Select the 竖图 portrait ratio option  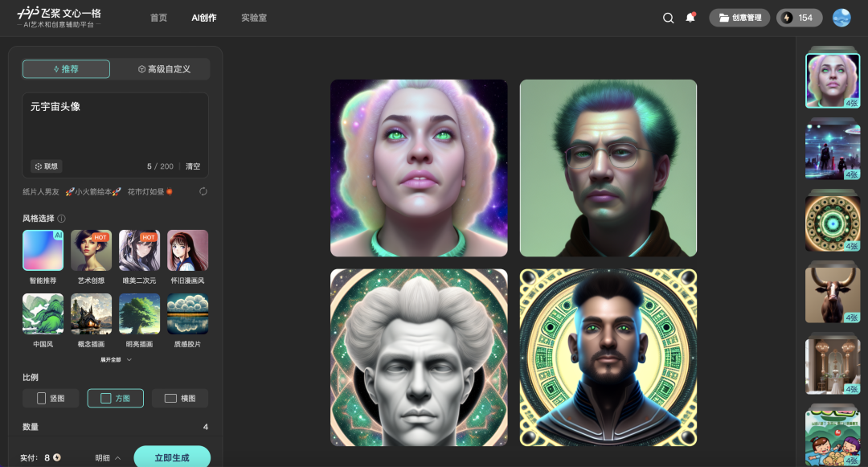(x=51, y=398)
